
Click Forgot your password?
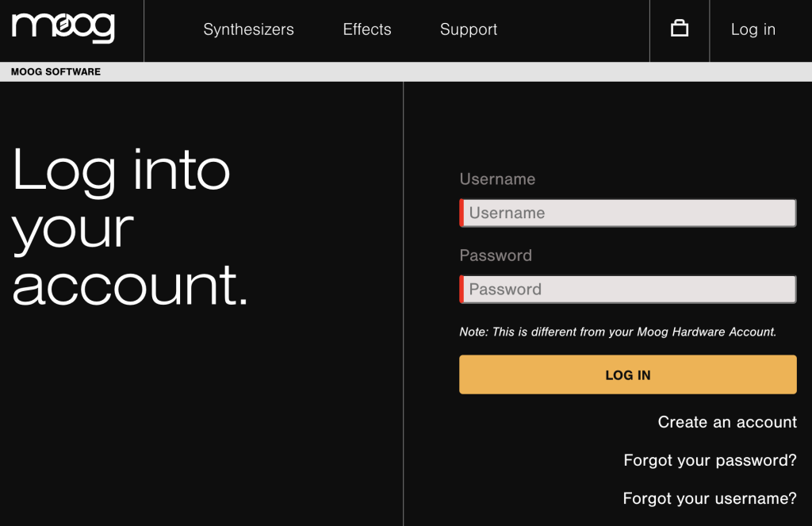pyautogui.click(x=709, y=460)
